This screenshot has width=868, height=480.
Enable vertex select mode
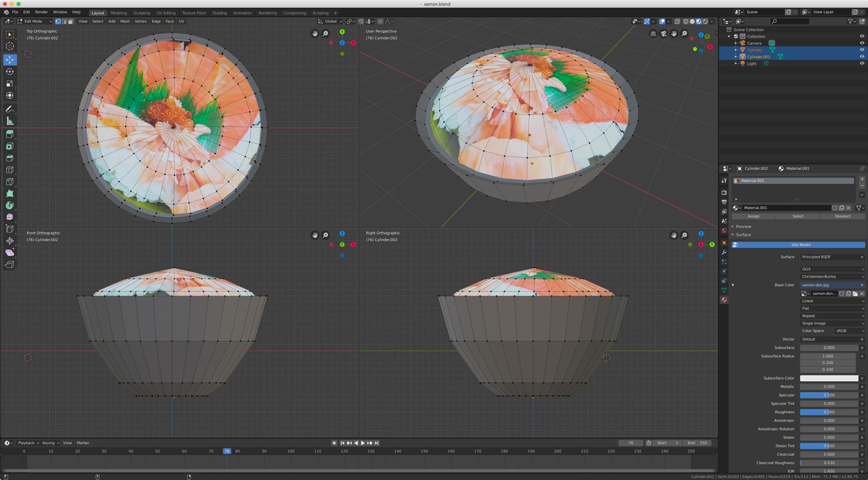point(58,22)
